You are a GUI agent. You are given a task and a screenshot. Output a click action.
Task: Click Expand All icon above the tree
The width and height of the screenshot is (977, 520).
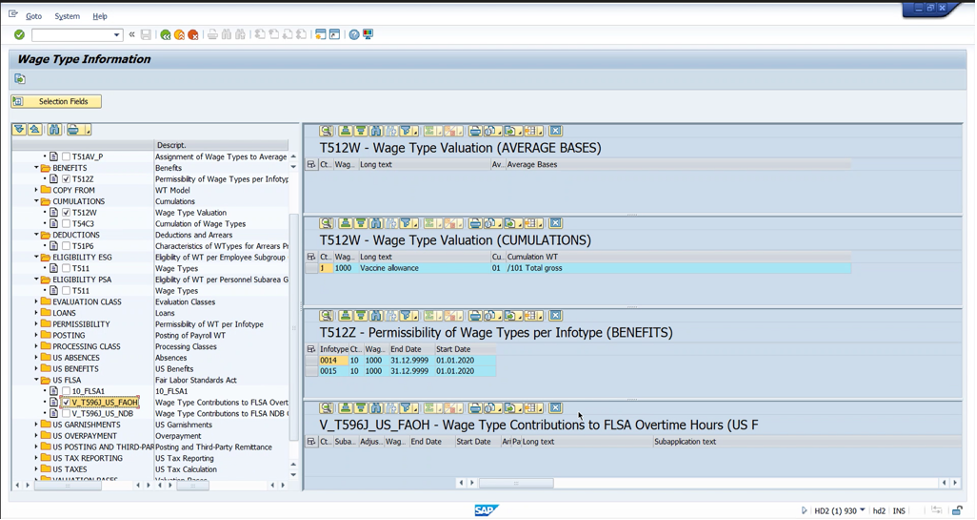(19, 130)
